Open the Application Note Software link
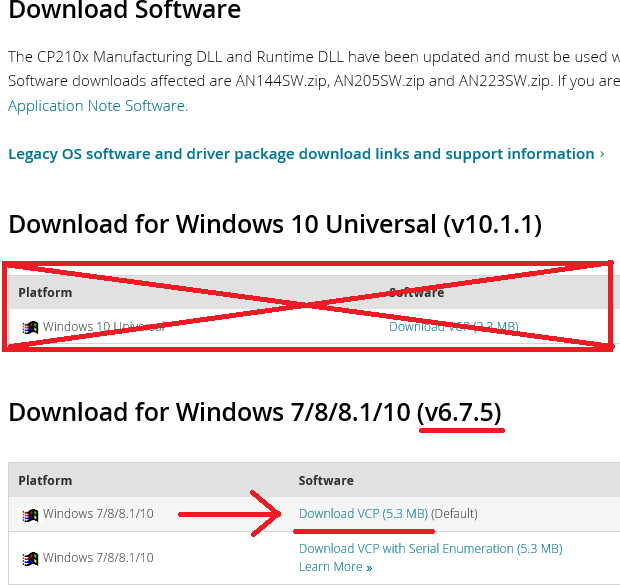Viewport: 620px width, 585px height. click(97, 105)
